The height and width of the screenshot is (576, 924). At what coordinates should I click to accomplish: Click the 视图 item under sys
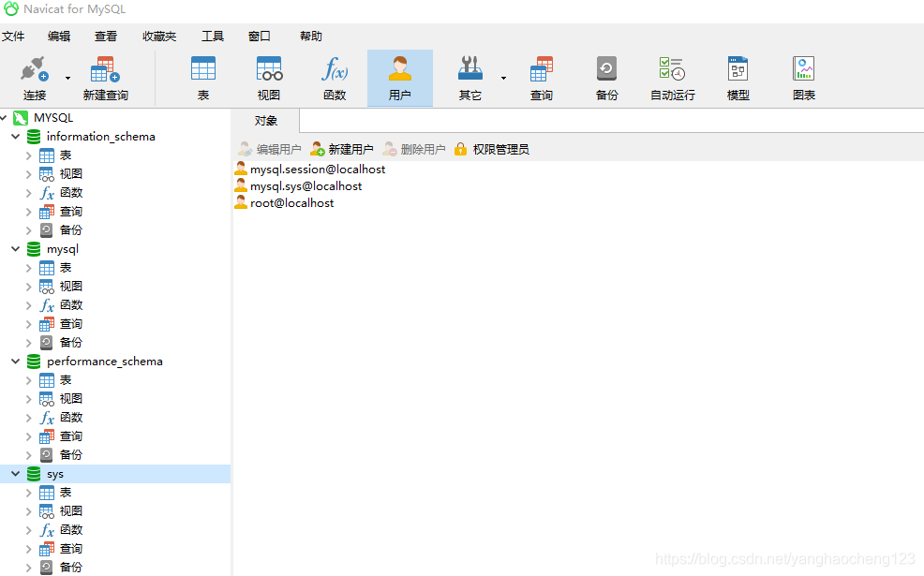(71, 511)
